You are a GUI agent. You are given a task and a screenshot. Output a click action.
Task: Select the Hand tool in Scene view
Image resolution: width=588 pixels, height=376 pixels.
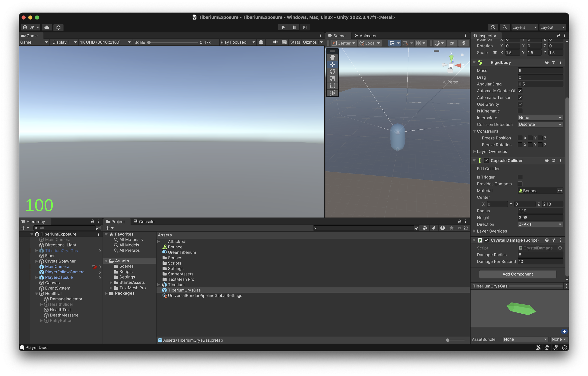[332, 57]
